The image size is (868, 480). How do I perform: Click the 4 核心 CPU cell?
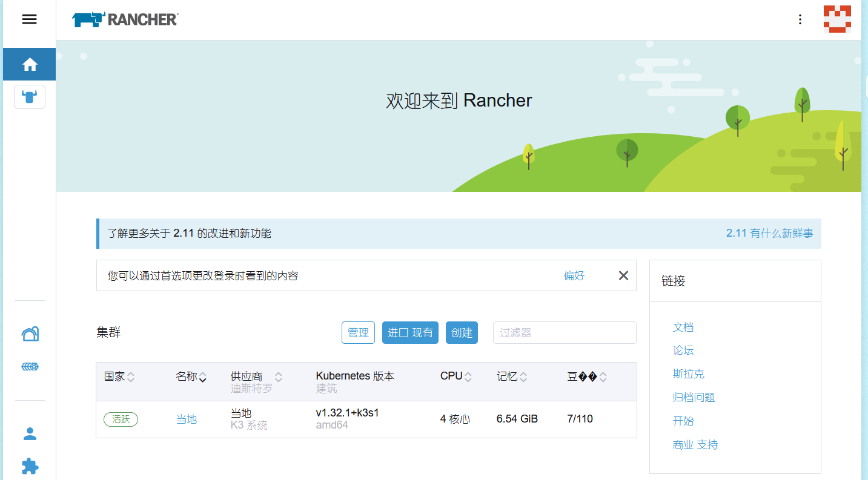(x=455, y=419)
